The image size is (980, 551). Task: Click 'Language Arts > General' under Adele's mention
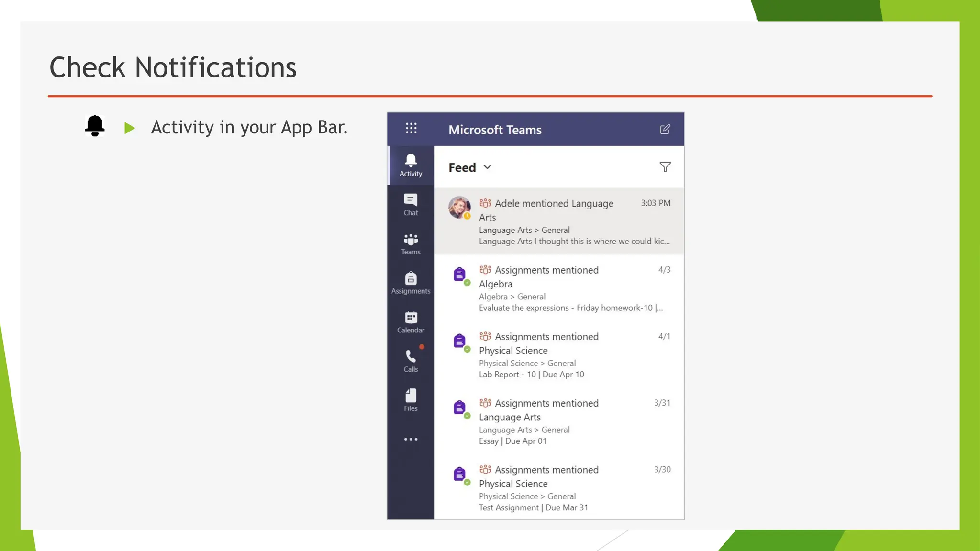pos(524,230)
